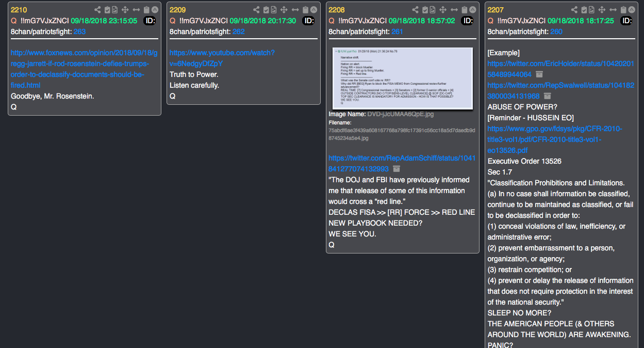Click the image file icon on post 2210
The height and width of the screenshot is (348, 644).
click(x=114, y=10)
